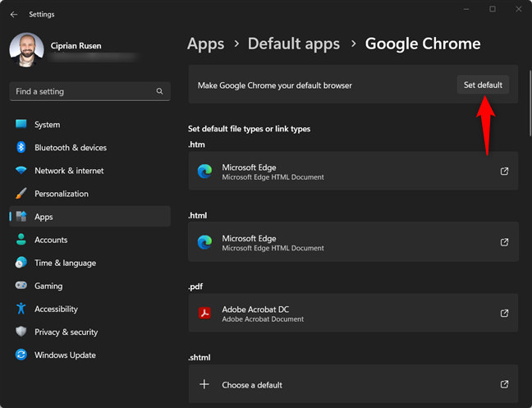Click the Edge icon under .htm

[204, 171]
